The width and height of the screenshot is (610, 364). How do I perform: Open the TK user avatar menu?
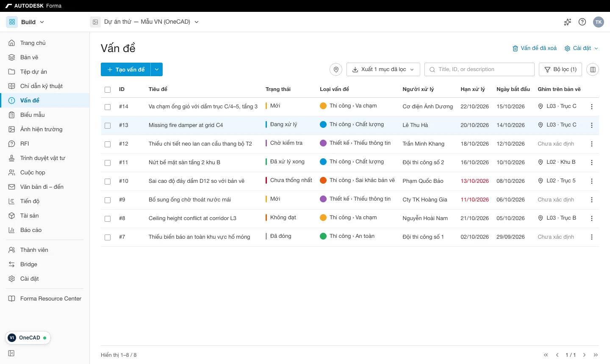click(599, 22)
